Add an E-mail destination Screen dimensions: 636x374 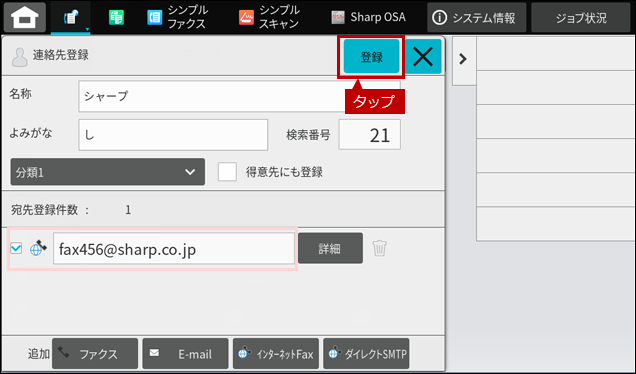pyautogui.click(x=185, y=354)
